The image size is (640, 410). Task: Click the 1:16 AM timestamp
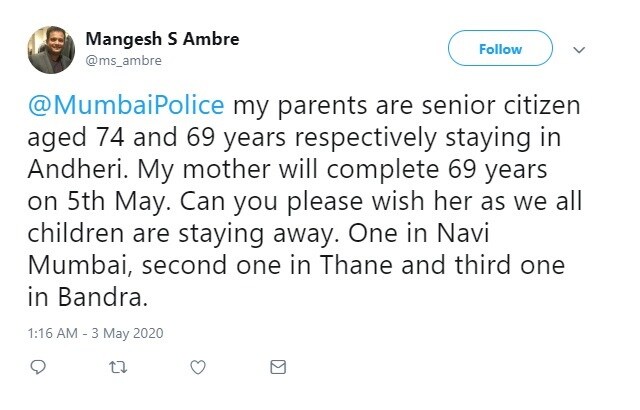click(x=54, y=332)
